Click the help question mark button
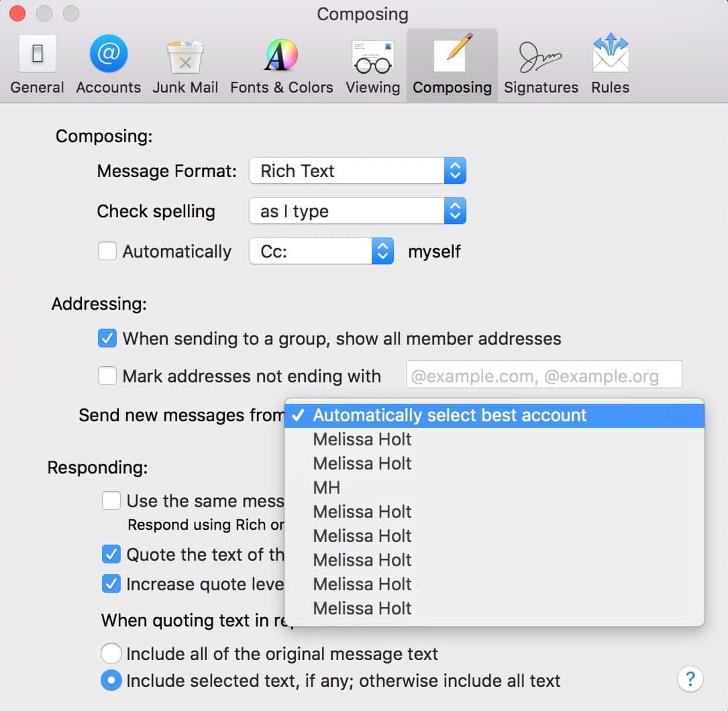This screenshot has width=728, height=711. (x=690, y=678)
